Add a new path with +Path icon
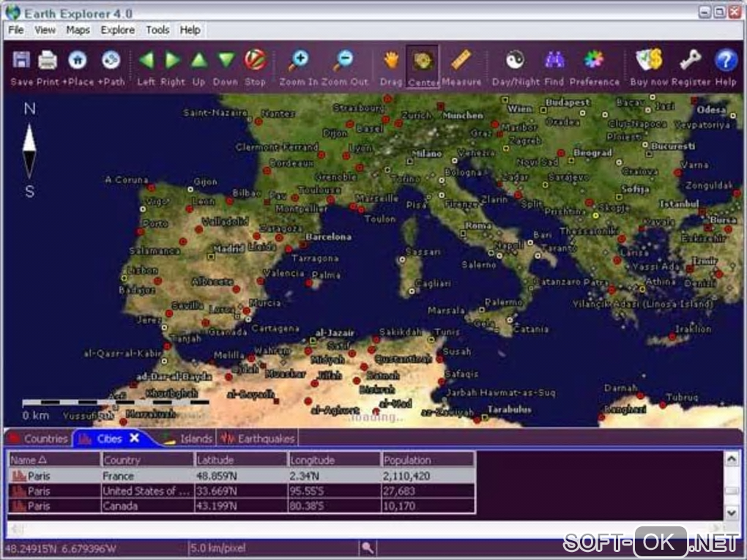The height and width of the screenshot is (560, 747). tap(111, 60)
